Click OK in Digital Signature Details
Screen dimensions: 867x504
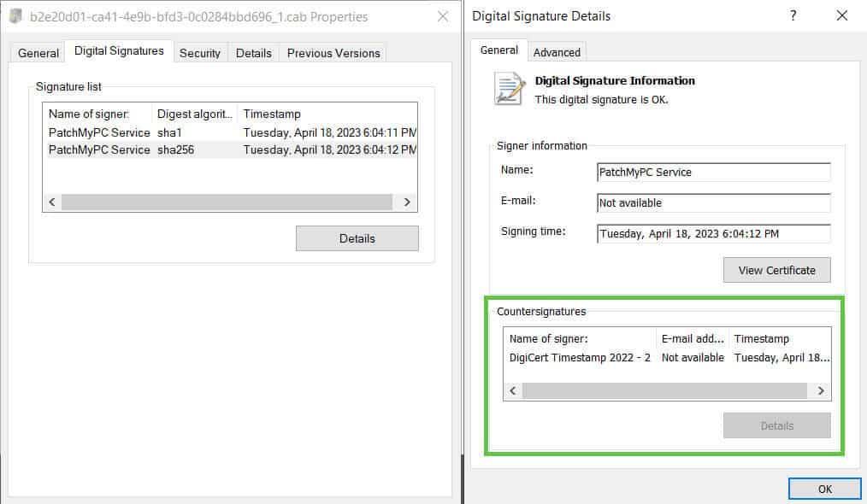825,489
